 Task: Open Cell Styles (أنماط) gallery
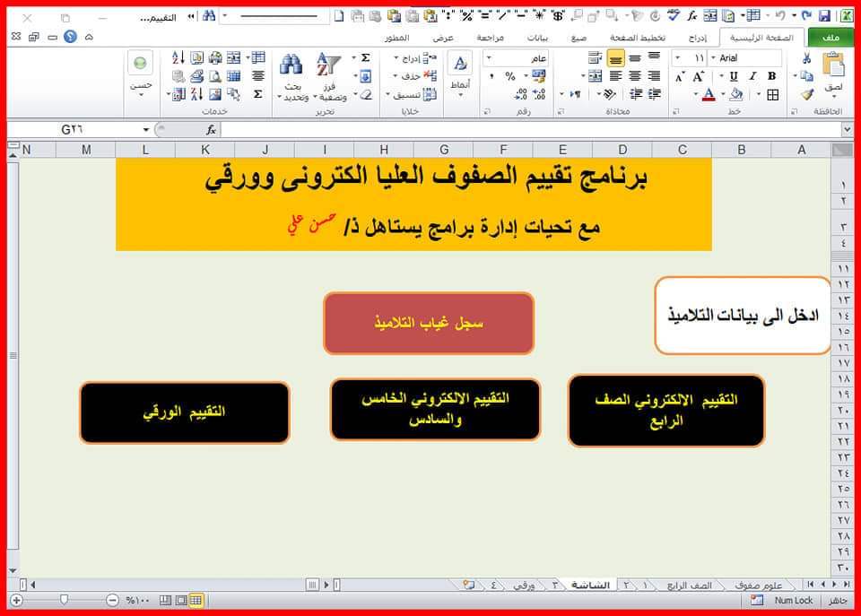click(x=460, y=67)
